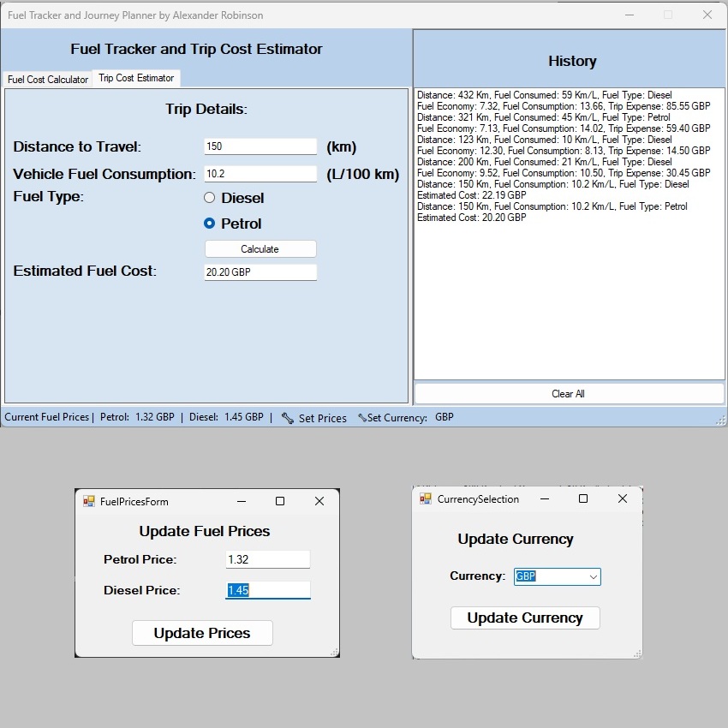Click the Set Currency wrench icon
This screenshot has height=728, width=728.
point(362,418)
